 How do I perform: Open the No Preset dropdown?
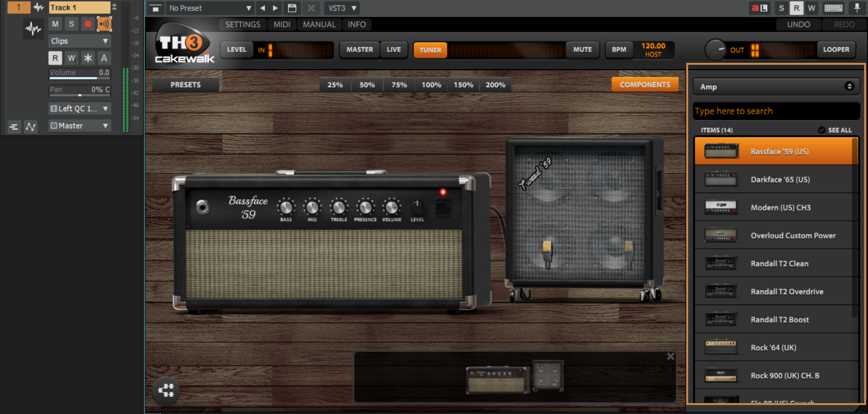tap(210, 8)
